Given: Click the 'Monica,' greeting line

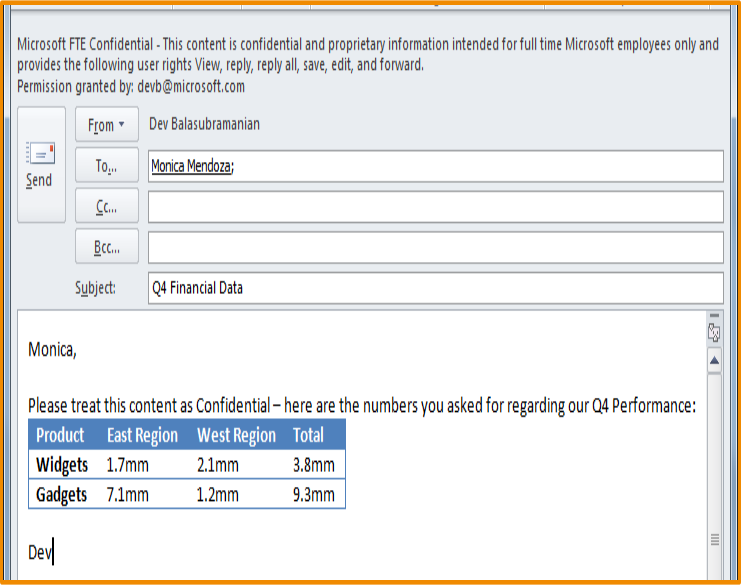Looking at the screenshot, I should [52, 350].
